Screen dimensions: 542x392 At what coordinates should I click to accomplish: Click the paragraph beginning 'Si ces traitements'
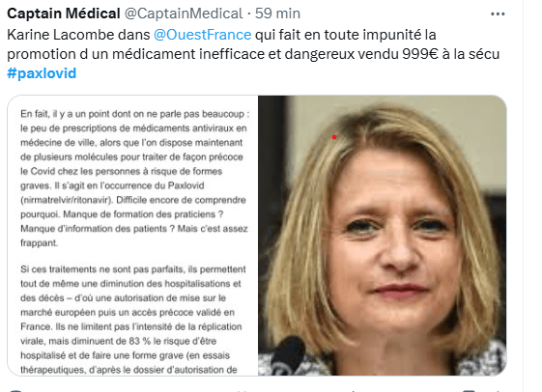(132, 320)
